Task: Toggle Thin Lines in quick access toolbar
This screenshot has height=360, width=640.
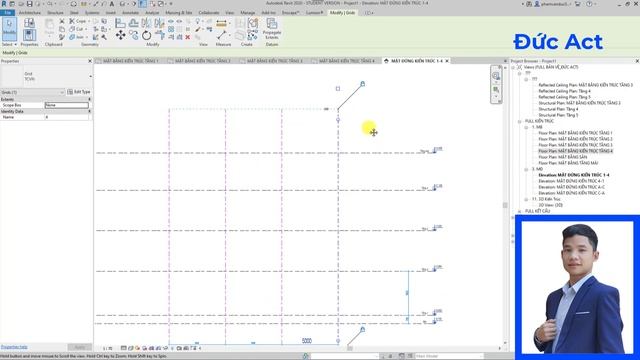Action: [142, 4]
